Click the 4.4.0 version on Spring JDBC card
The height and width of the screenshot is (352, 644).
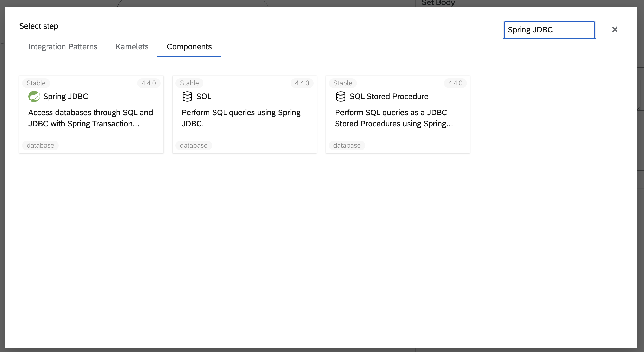[x=149, y=83]
